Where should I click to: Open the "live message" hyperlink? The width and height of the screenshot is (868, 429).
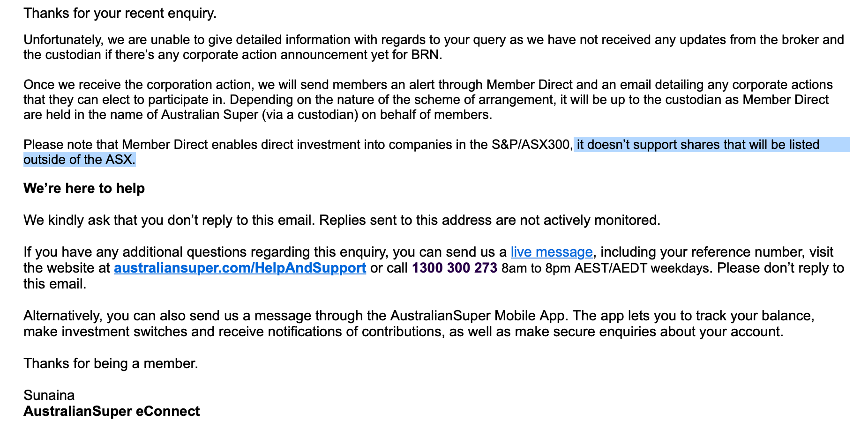pos(551,252)
